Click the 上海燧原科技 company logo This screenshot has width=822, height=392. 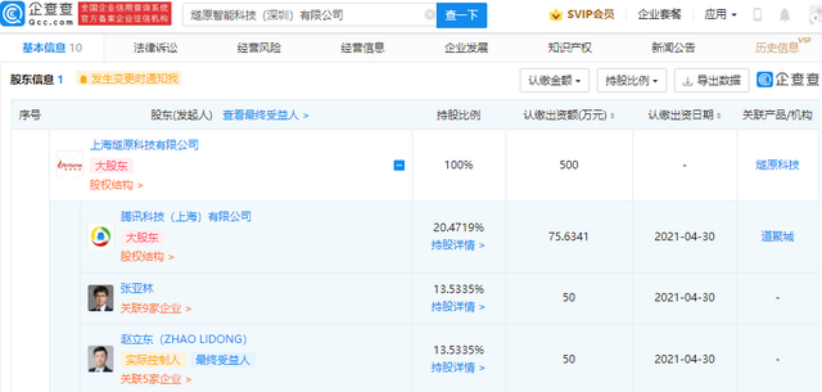[x=70, y=165]
